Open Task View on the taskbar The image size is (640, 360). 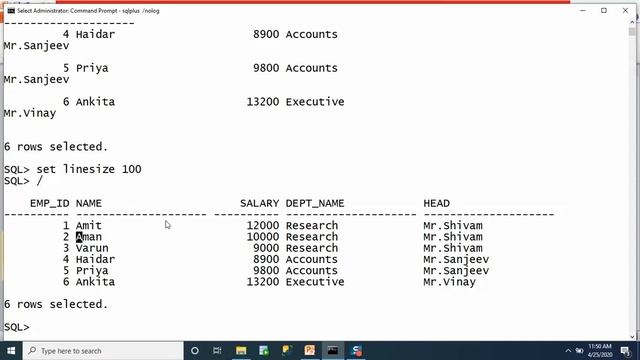tap(217, 351)
